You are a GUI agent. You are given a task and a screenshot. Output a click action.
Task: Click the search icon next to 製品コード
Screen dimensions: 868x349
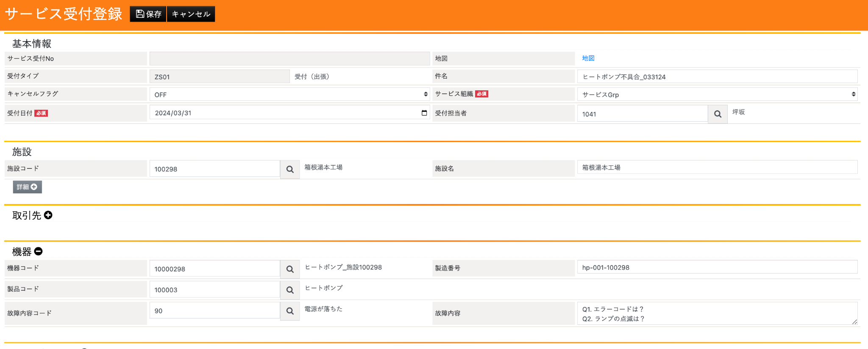(x=290, y=290)
